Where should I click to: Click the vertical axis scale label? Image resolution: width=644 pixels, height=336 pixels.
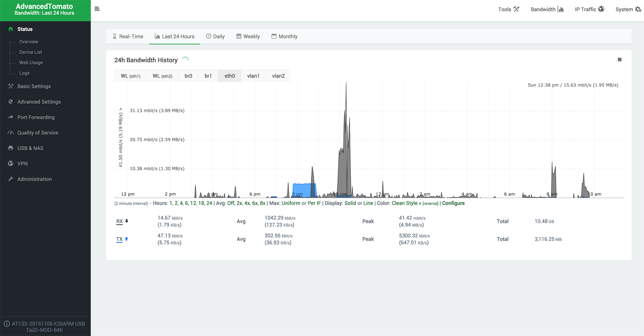point(121,138)
